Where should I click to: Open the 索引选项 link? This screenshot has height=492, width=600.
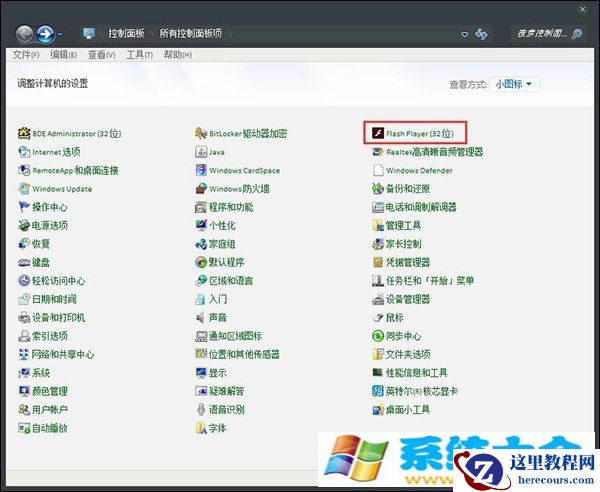(50, 336)
